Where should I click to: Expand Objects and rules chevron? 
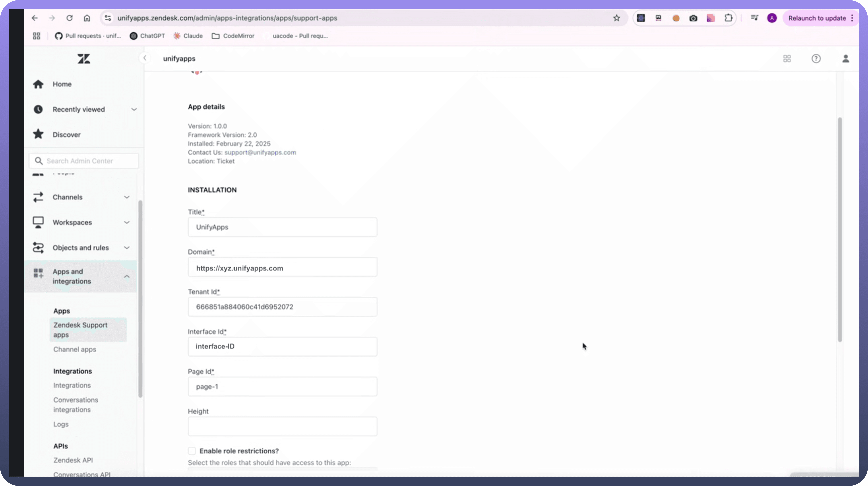pyautogui.click(x=127, y=248)
